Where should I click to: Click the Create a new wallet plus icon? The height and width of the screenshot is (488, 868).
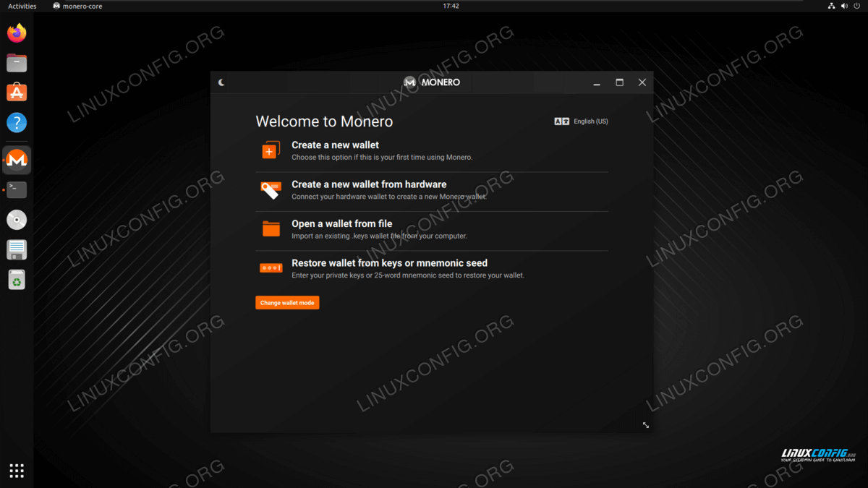[271, 150]
